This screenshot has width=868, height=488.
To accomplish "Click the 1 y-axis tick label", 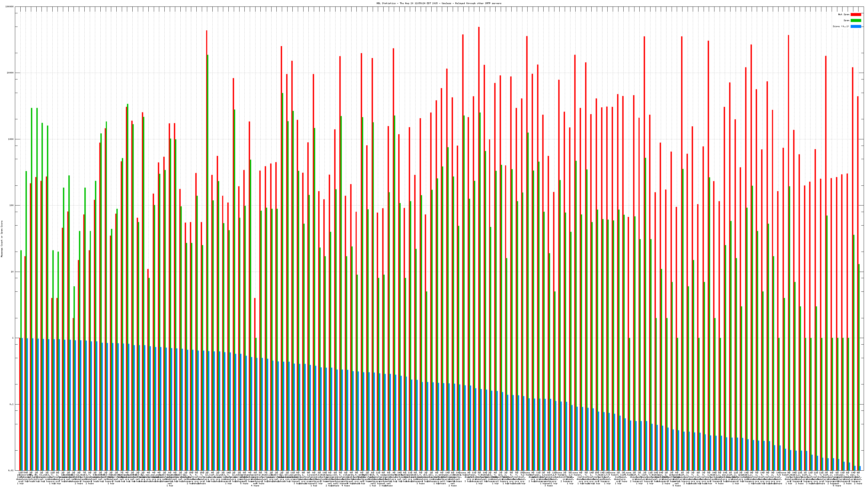I will pos(13,338).
